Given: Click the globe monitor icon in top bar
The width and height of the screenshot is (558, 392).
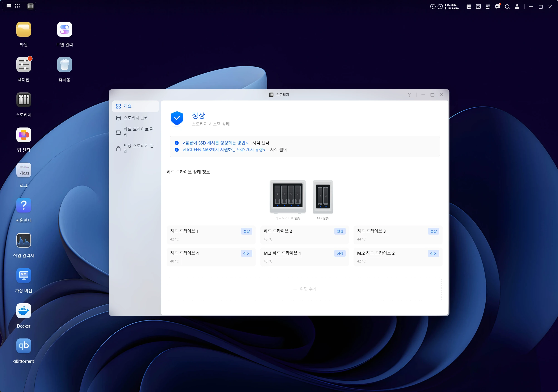Looking at the screenshot, I should click(478, 7).
